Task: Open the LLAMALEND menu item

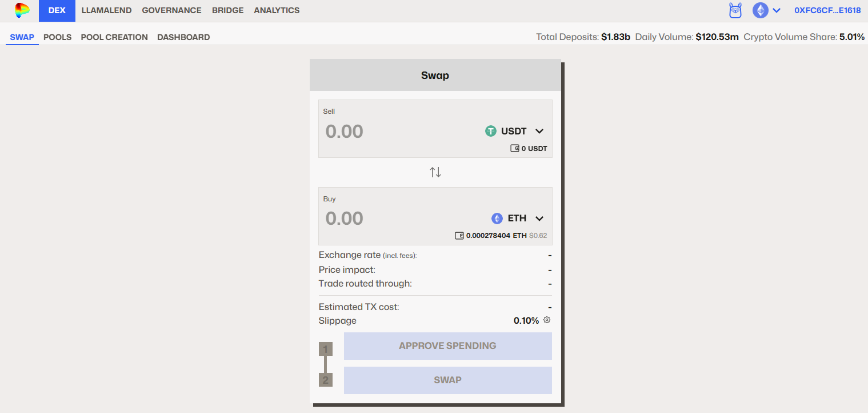Action: tap(106, 10)
